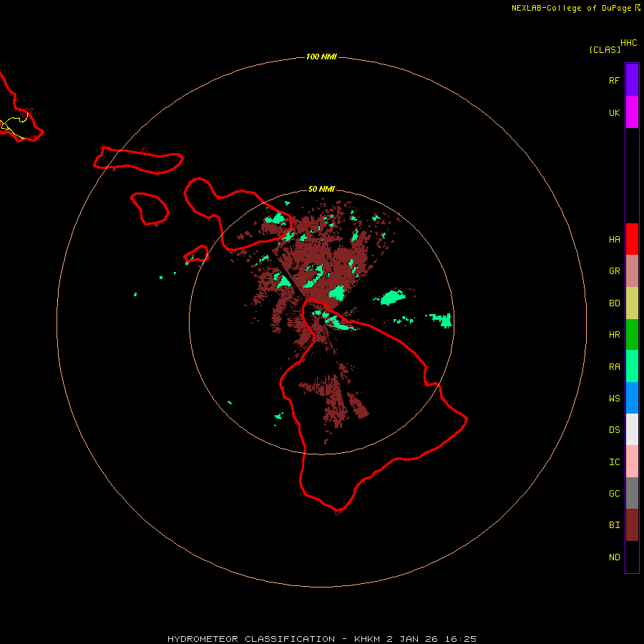Pick the RA light green legend swatch
Screen dimensions: 644x644
tap(632, 366)
